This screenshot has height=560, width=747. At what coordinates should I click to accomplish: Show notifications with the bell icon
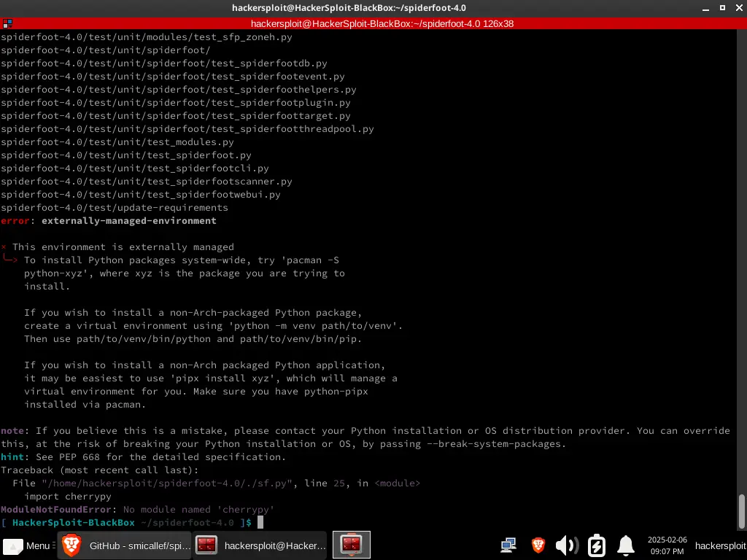(625, 545)
